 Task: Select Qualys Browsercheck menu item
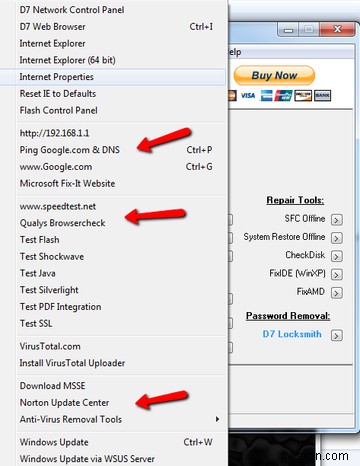(x=113, y=223)
